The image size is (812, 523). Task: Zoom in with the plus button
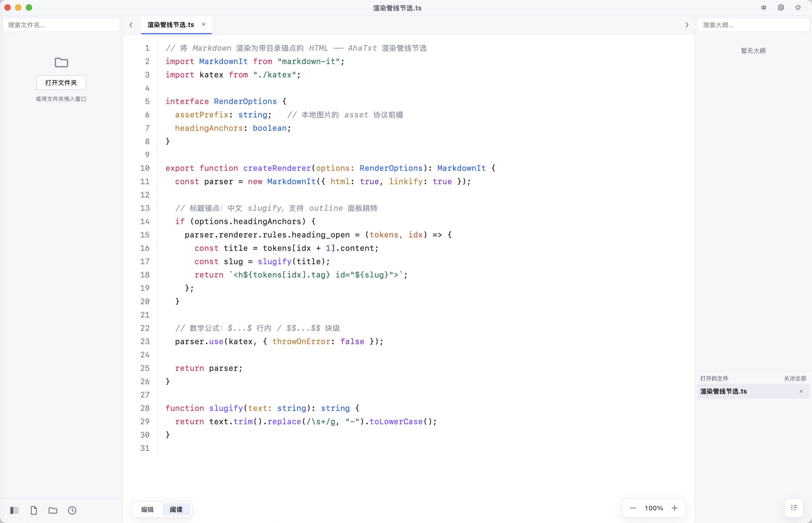[x=675, y=508]
